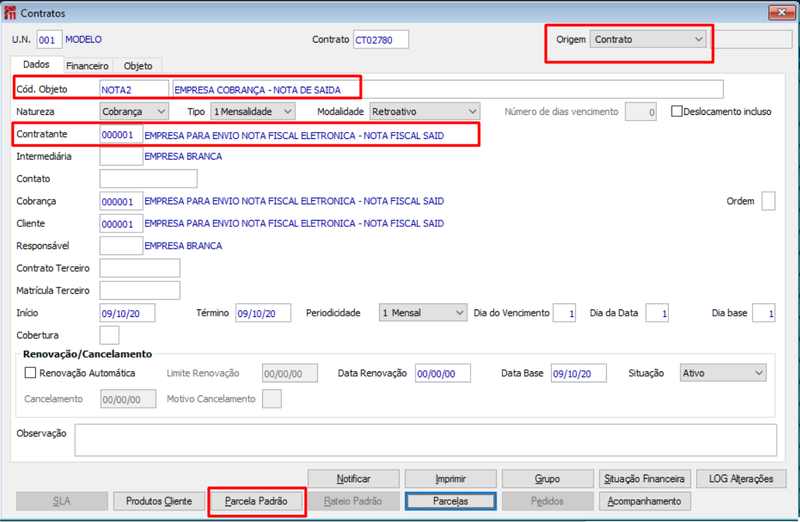Viewport: 800px width, 522px height.
Task: Click the Cobertura field
Action: (x=109, y=335)
